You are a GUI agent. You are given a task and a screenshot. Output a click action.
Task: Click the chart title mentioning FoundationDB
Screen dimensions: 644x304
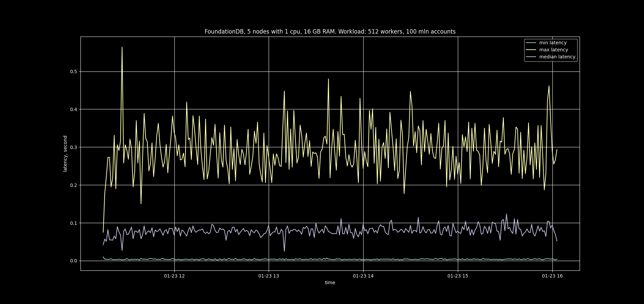330,32
